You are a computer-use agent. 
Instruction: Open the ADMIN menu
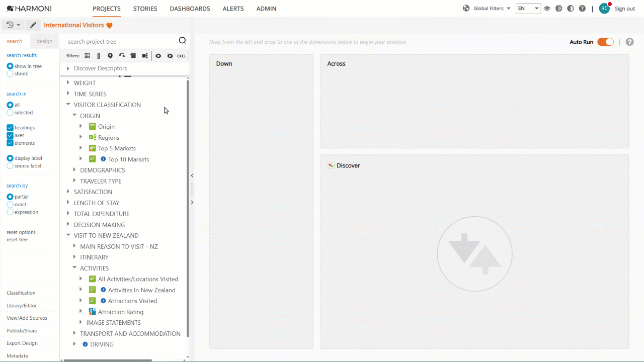point(266,9)
